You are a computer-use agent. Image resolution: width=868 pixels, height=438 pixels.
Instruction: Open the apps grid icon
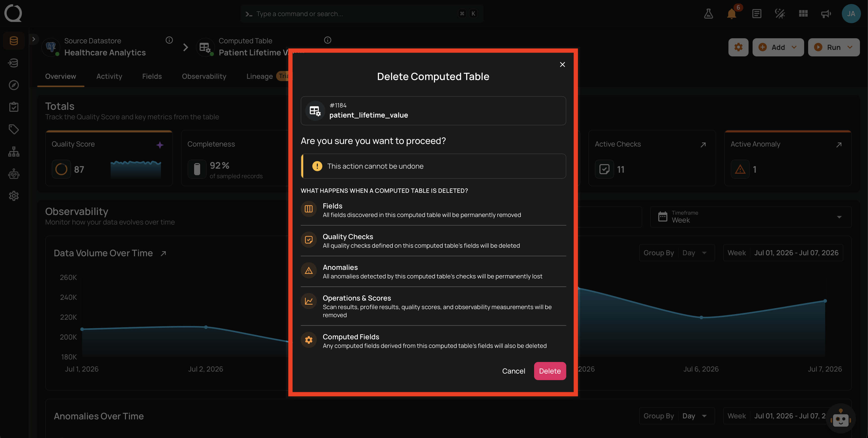803,14
